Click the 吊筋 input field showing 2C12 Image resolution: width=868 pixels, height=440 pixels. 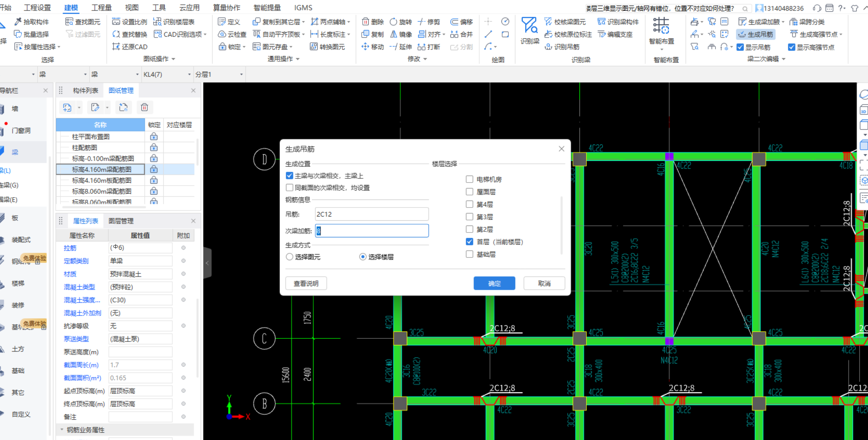click(x=372, y=214)
